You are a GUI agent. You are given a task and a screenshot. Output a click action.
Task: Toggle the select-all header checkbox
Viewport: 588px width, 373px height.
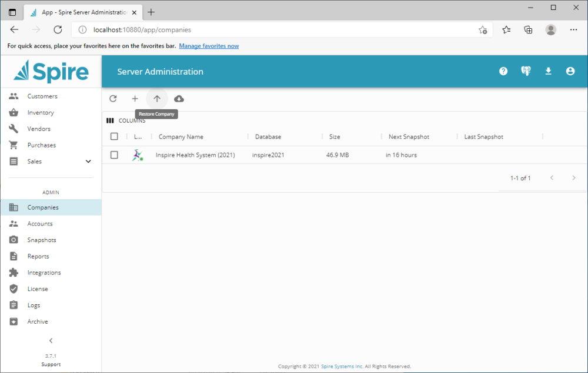[115, 136]
